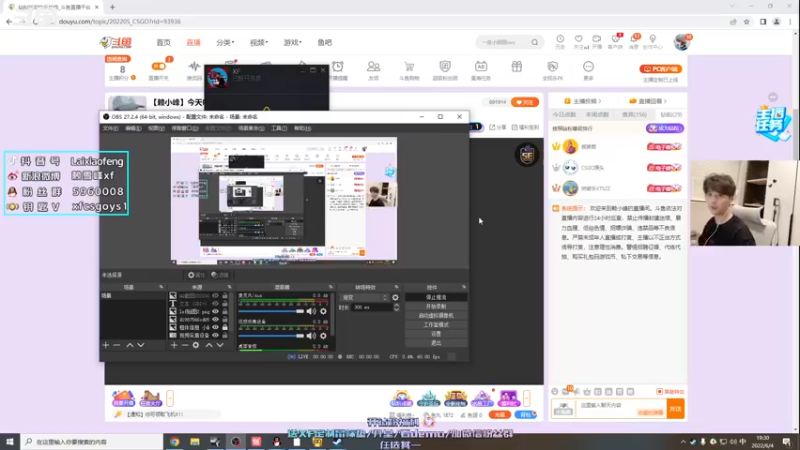Screen dimensions: 800x450
Task: Move source down in OBS sources panel
Action: (x=220, y=345)
